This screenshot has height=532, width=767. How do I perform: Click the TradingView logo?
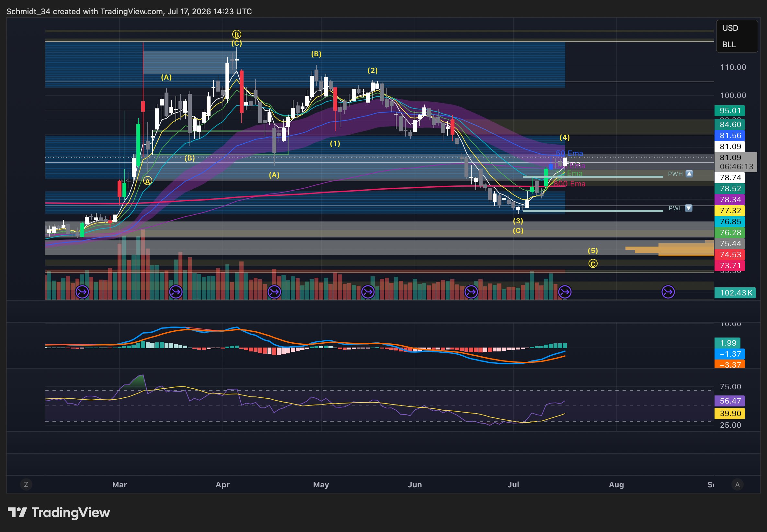[59, 512]
